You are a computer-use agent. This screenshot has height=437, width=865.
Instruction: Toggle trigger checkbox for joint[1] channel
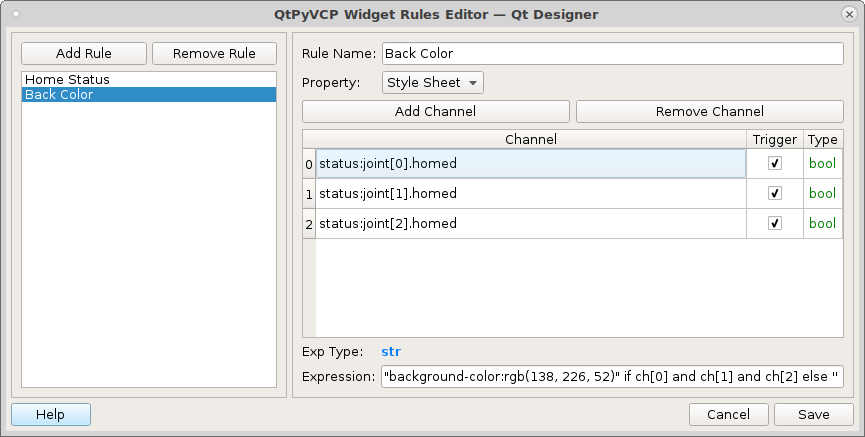[x=775, y=193]
